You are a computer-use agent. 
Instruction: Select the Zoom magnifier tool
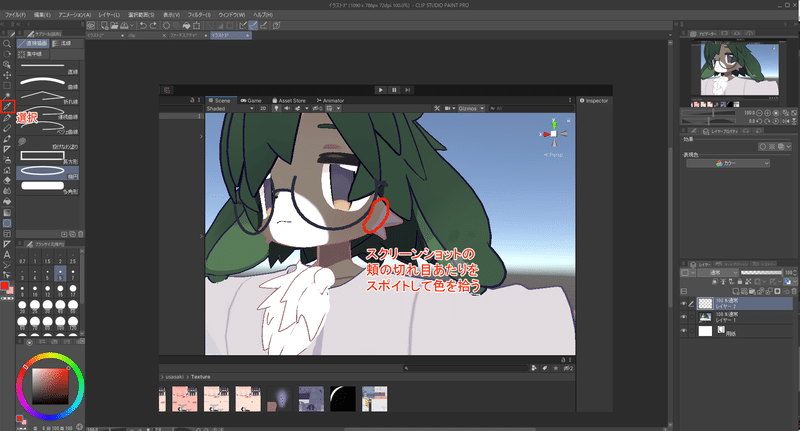click(7, 43)
